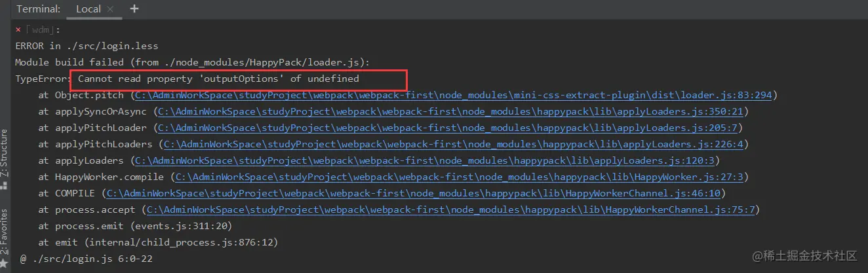The width and height of the screenshot is (868, 273).
Task: Click the 'Terminal:' panel label
Action: [39, 9]
